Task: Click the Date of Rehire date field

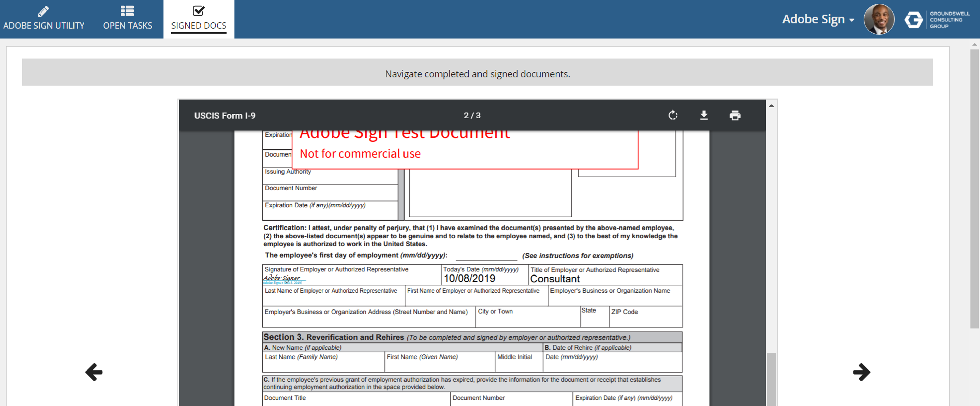Action: [x=612, y=362]
